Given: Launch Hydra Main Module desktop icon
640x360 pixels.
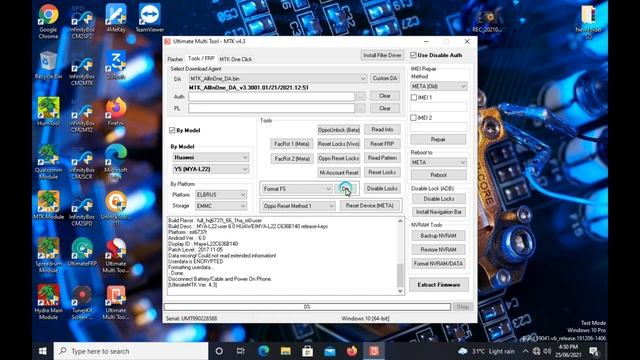Looking at the screenshot, I should 48,302.
